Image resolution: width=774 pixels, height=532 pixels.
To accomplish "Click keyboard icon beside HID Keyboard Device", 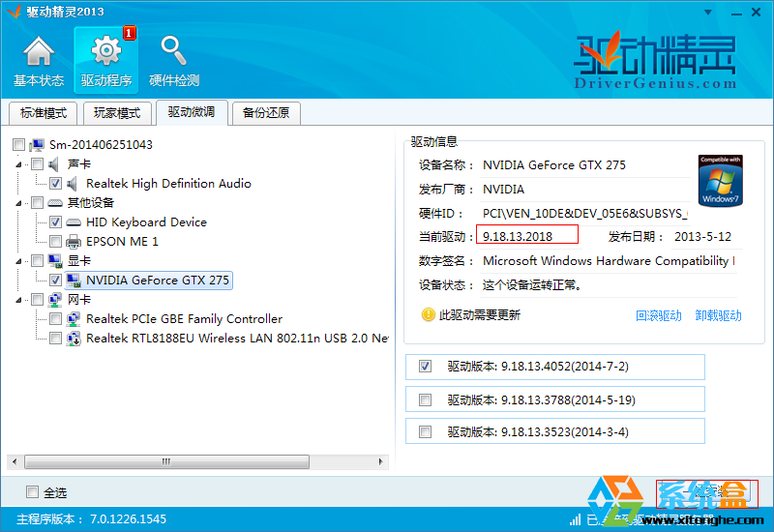I will (74, 222).
